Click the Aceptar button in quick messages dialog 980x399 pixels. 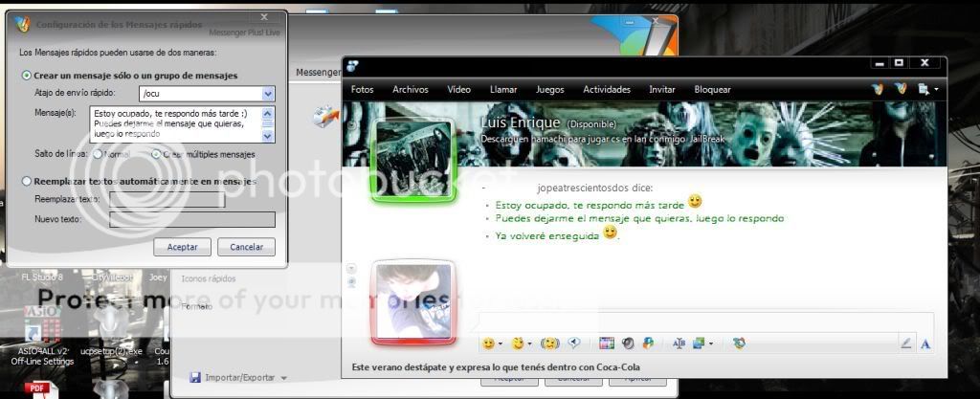point(182,247)
